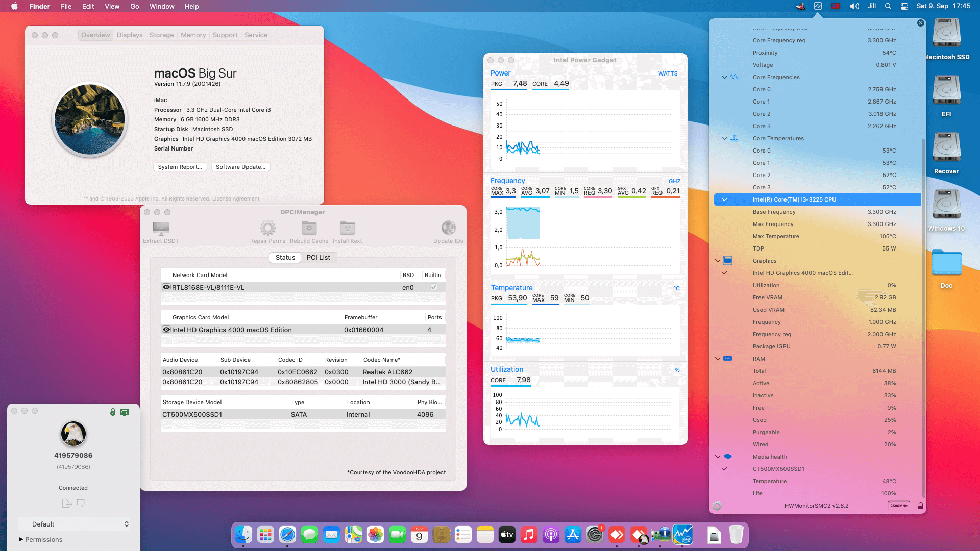Screen dimensions: 980x551
Task: Collapse the Core Frequencies group
Action: tap(724, 77)
